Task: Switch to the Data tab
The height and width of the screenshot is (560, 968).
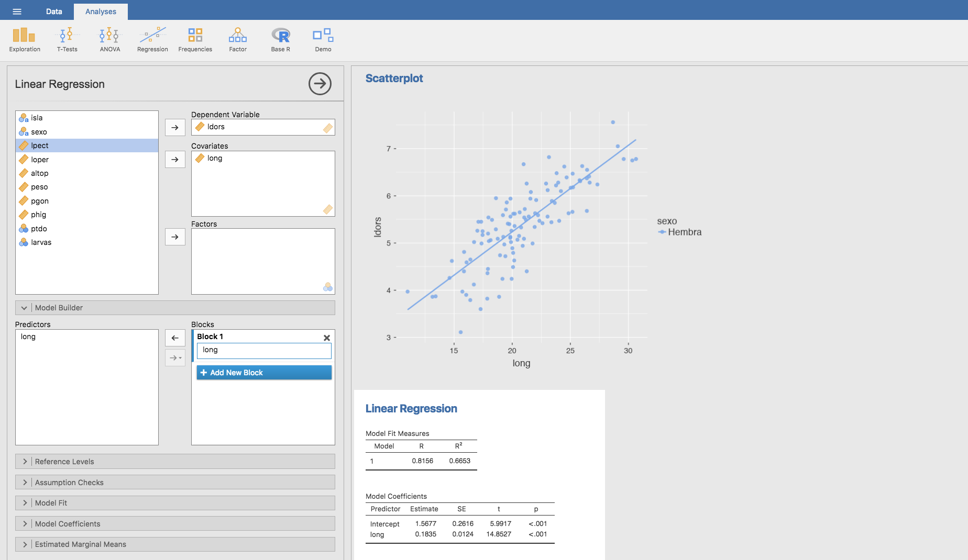Action: pos(54,12)
